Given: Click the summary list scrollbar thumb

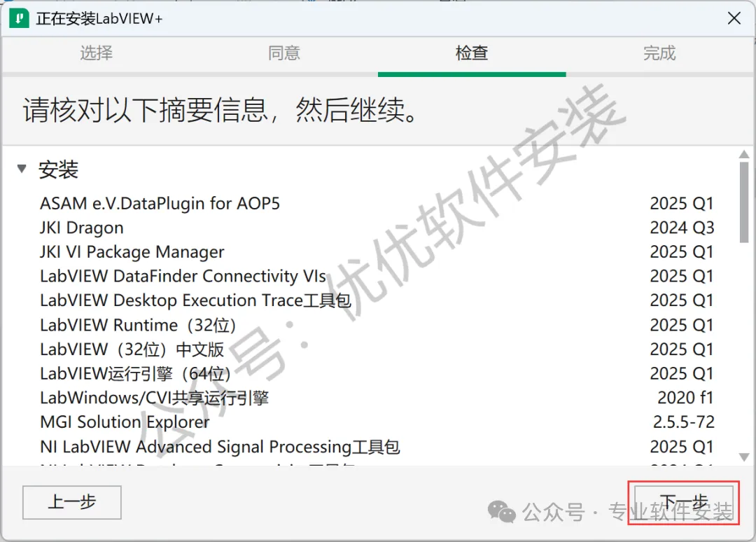Looking at the screenshot, I should pos(744,202).
